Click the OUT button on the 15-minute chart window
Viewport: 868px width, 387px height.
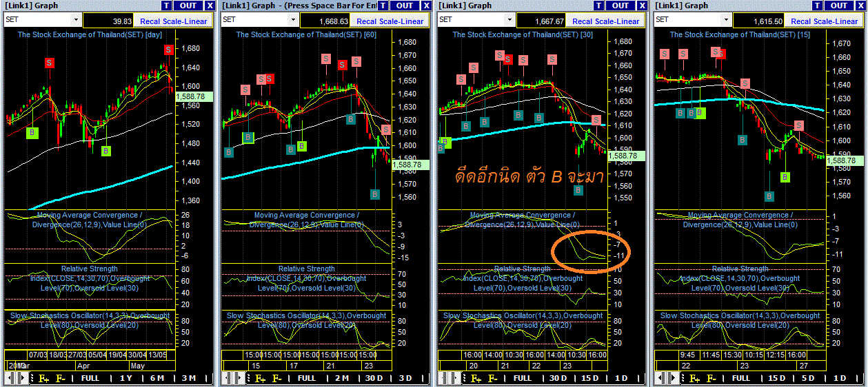838,6
